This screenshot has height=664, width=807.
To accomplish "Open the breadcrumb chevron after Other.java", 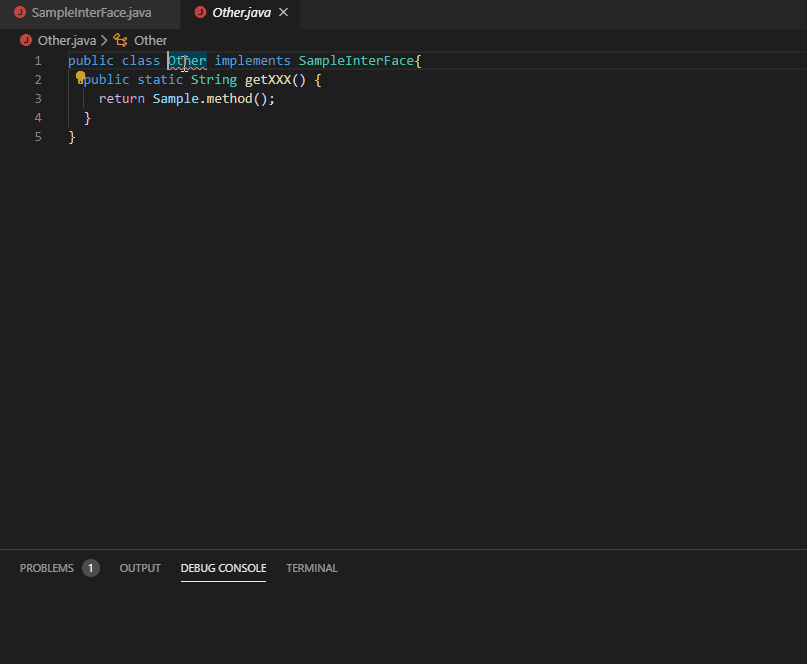I will click(104, 40).
